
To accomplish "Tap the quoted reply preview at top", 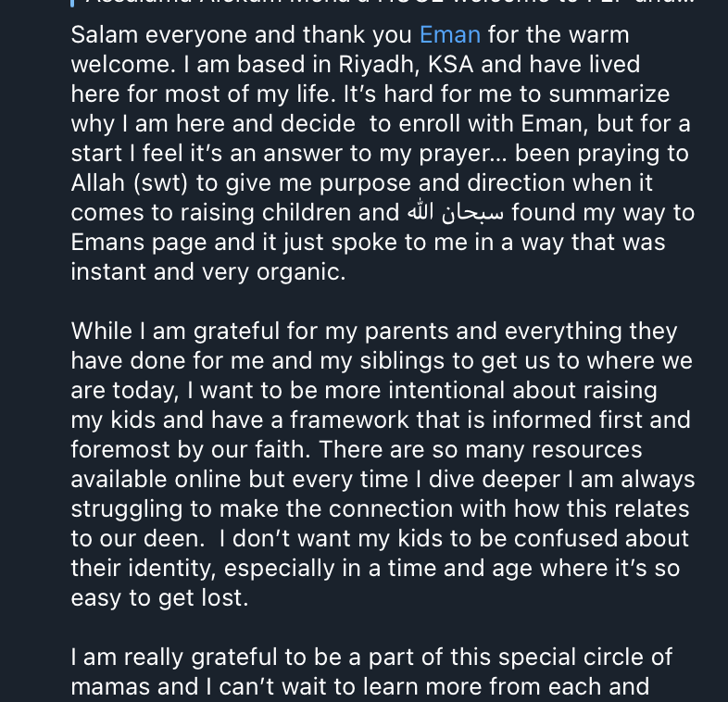I will [390, 3].
